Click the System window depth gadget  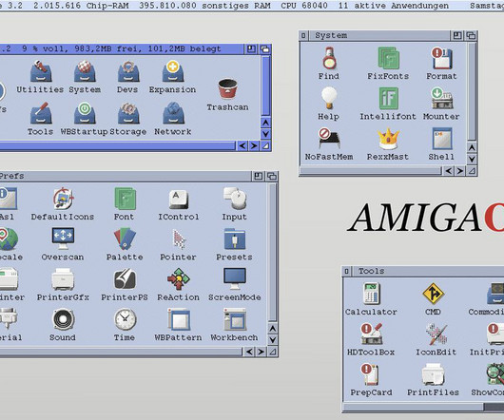471,35
